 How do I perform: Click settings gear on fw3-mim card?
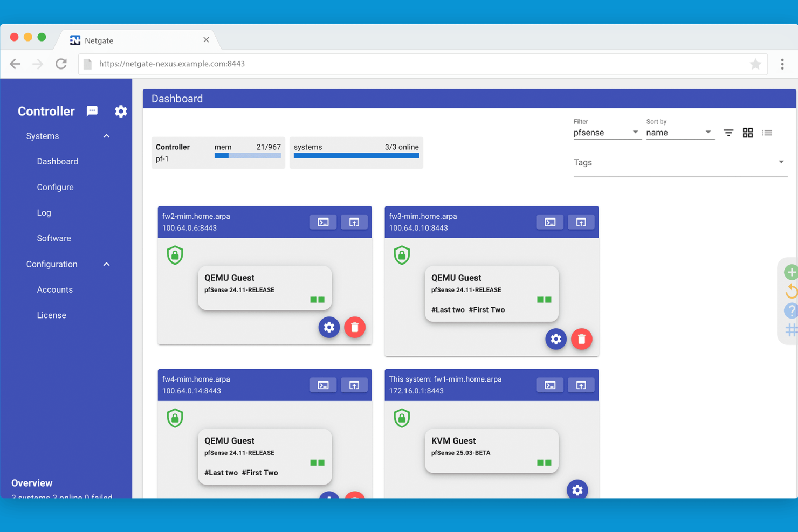[556, 339]
